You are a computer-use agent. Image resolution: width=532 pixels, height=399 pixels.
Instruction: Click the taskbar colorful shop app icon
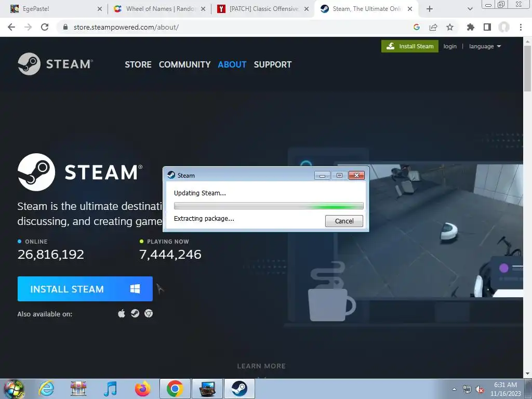(x=78, y=389)
